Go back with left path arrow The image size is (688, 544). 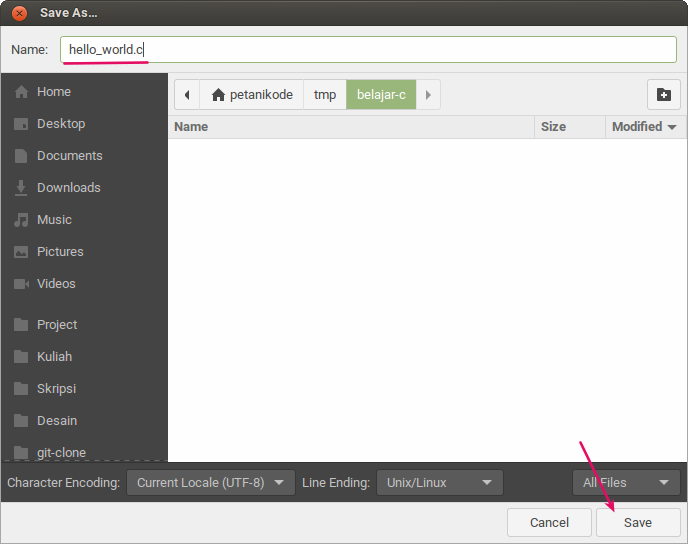(x=187, y=95)
